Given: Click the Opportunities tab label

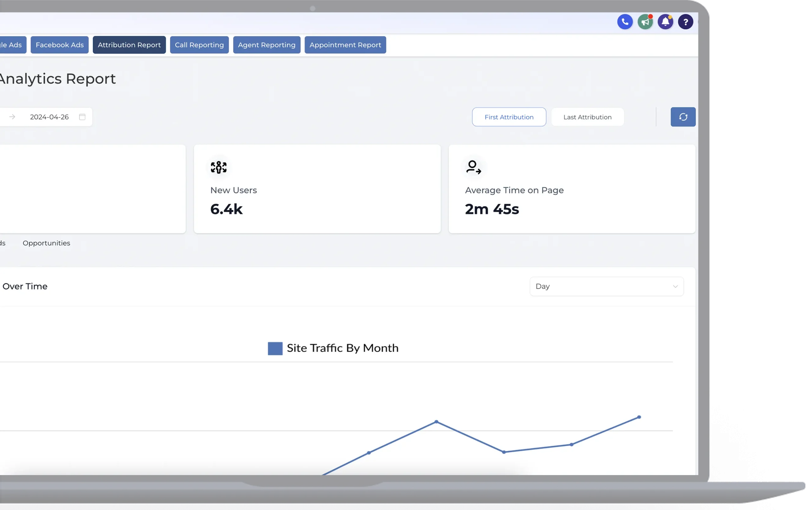Looking at the screenshot, I should click(46, 243).
